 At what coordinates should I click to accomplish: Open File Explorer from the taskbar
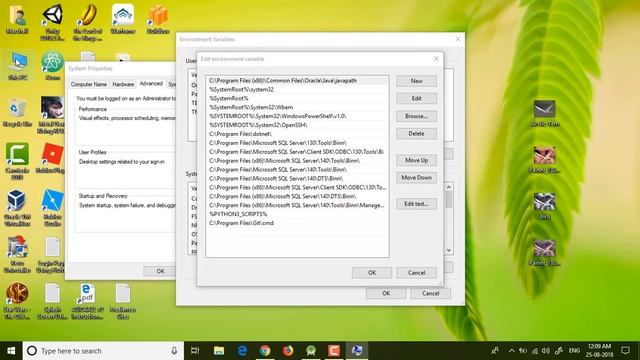pos(219,351)
